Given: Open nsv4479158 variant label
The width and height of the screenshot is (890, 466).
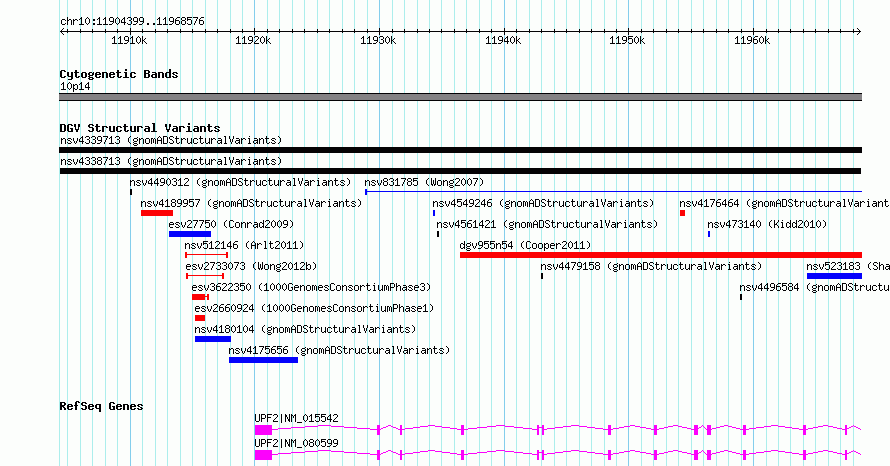Looking at the screenshot, I should (650, 266).
